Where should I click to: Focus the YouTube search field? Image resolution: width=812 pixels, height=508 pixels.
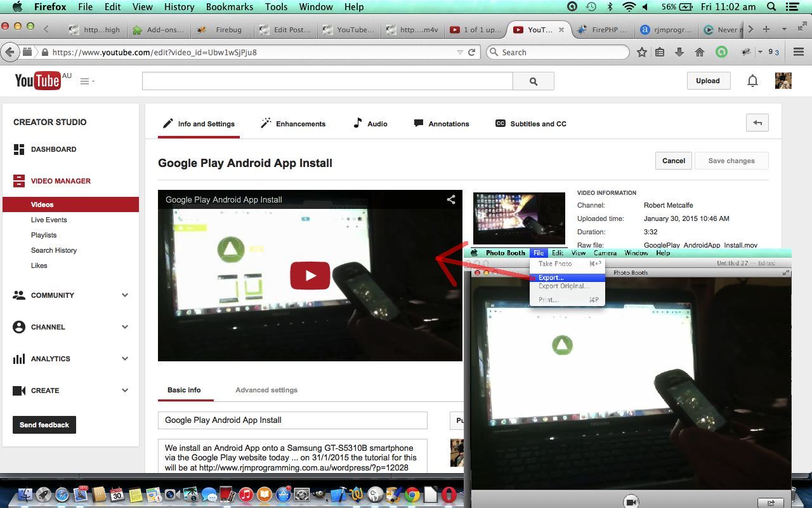pyautogui.click(x=327, y=81)
